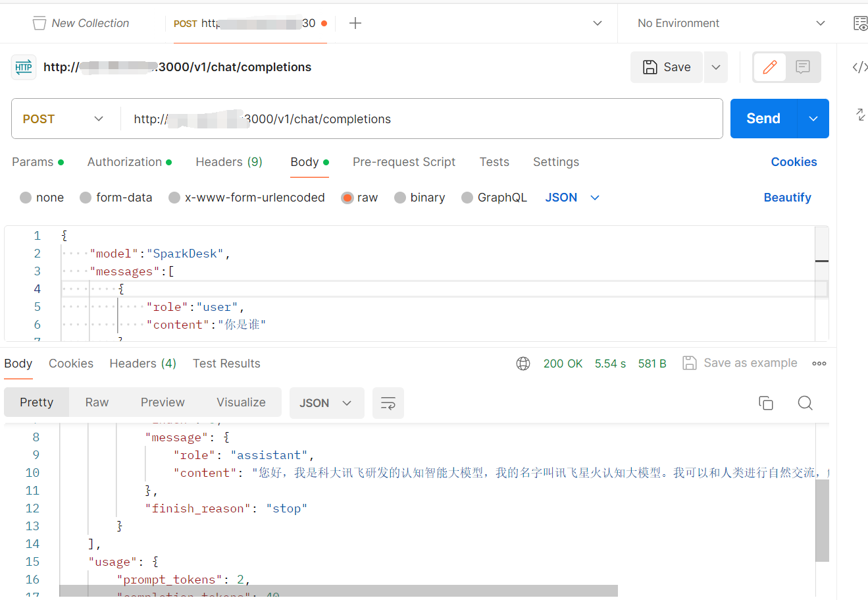Click Beautify to format body
The image size is (868, 600).
click(787, 198)
